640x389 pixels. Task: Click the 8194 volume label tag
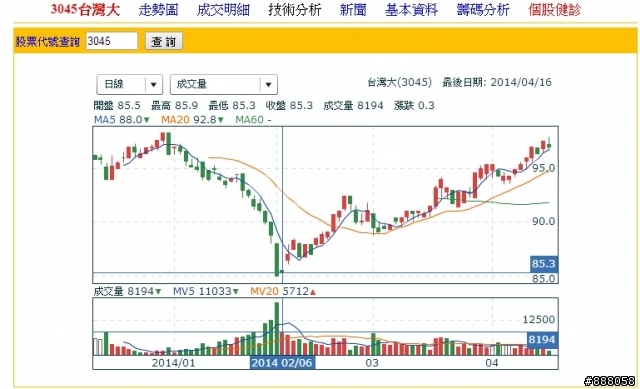(x=542, y=340)
